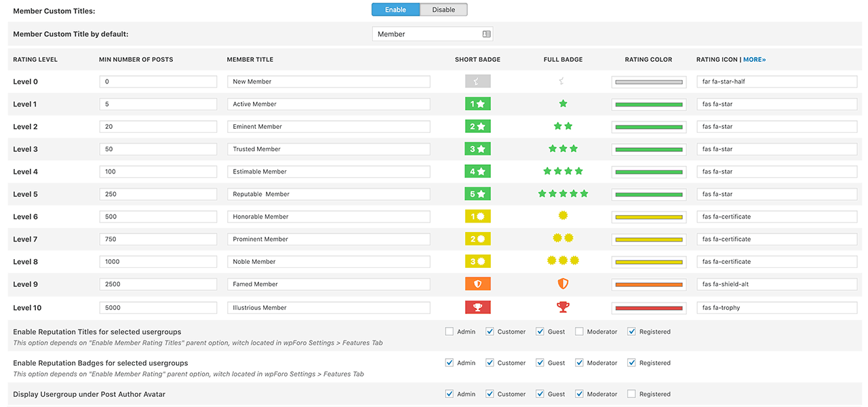
Task: Click the Level 10 red trophy full badge
Action: point(563,307)
